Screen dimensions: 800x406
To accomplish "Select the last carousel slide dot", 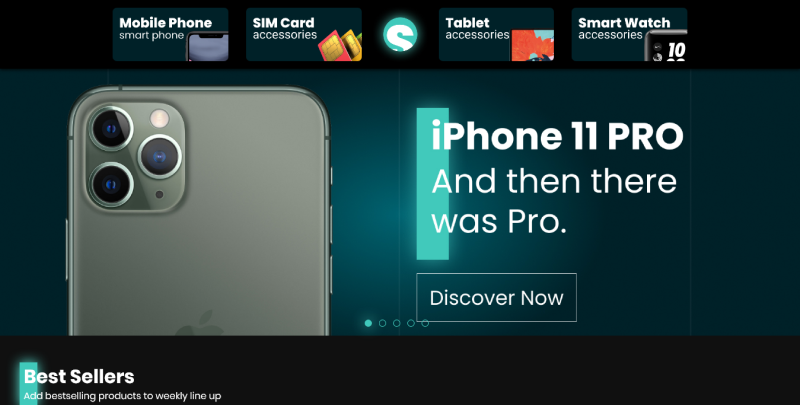I will coord(425,323).
